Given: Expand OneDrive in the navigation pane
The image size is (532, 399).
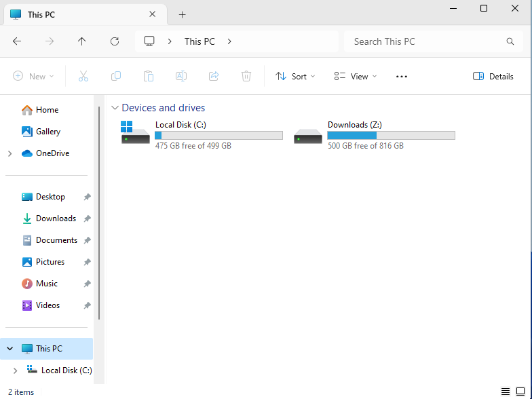Looking at the screenshot, I should tap(9, 153).
